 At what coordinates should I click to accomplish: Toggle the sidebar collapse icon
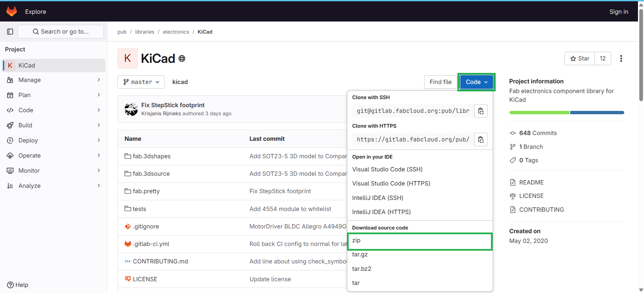(10, 32)
